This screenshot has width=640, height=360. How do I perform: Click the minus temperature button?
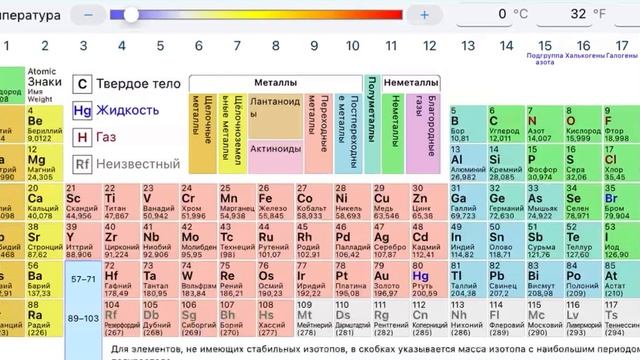(88, 15)
